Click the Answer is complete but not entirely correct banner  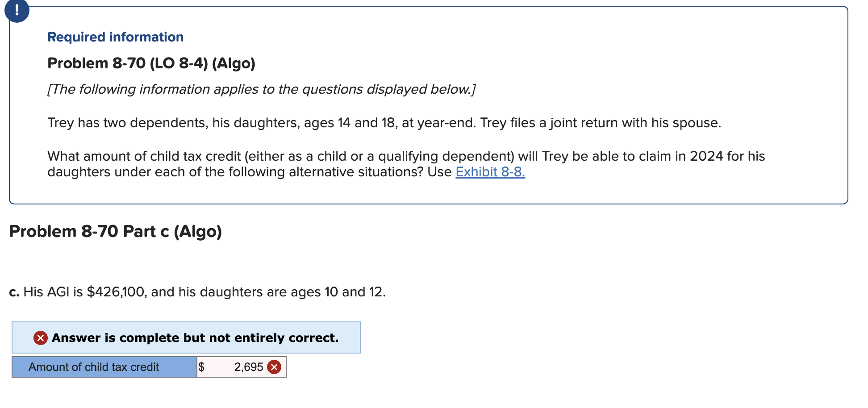187,338
